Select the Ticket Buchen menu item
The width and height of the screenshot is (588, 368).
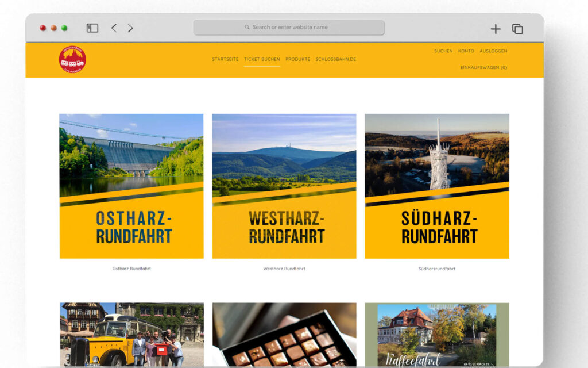[x=262, y=59]
